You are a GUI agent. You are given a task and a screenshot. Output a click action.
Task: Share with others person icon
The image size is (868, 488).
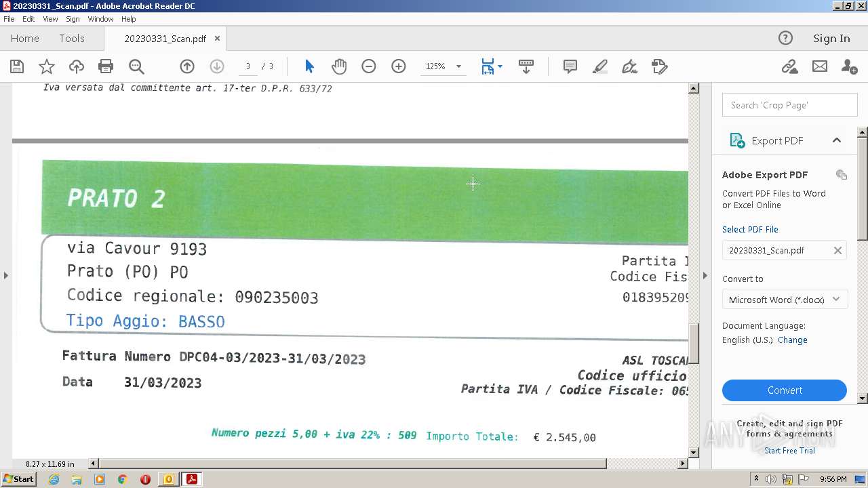[849, 66]
